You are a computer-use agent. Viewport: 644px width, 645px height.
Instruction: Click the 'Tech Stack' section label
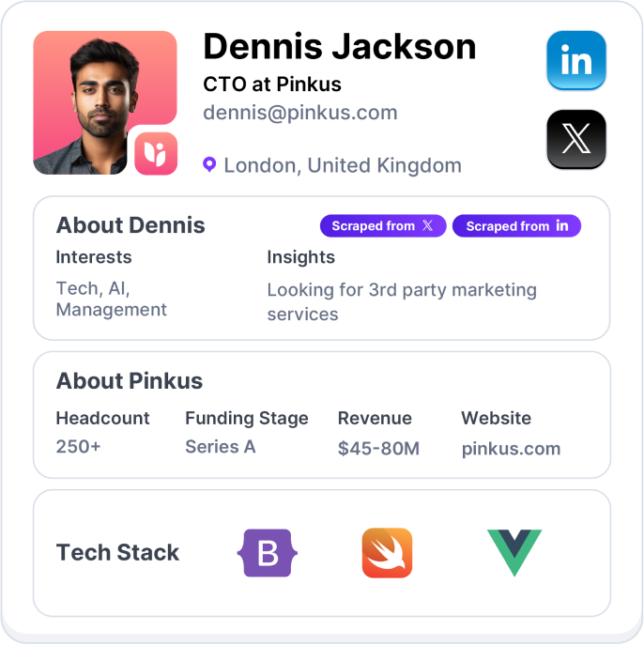point(117,552)
